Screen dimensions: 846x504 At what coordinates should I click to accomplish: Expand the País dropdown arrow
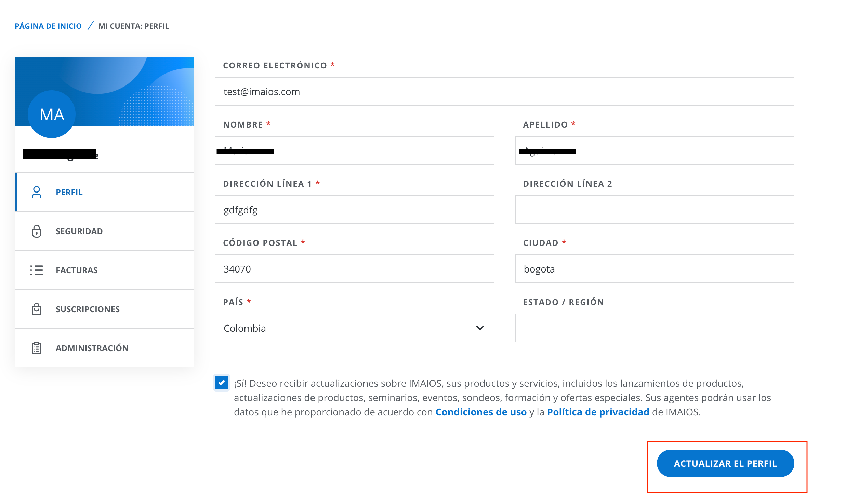coord(480,328)
